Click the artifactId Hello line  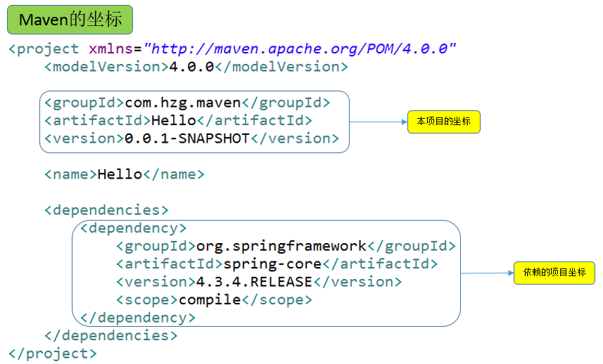(x=178, y=120)
